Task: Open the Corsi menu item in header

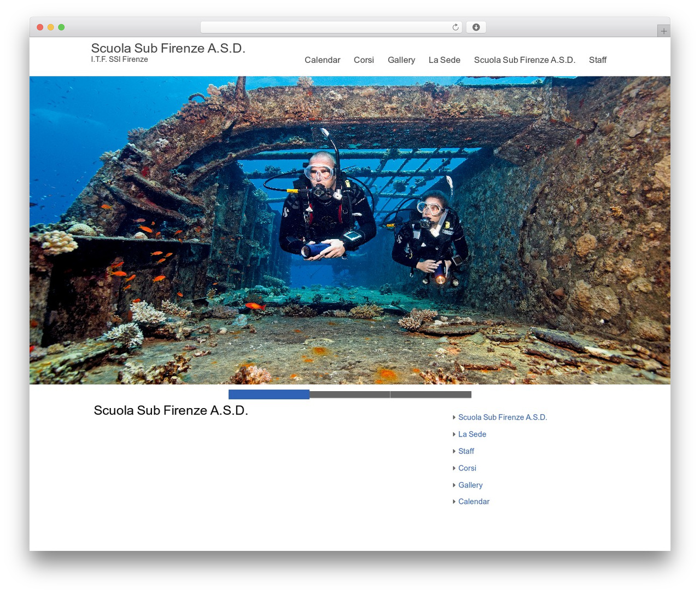Action: tap(364, 60)
